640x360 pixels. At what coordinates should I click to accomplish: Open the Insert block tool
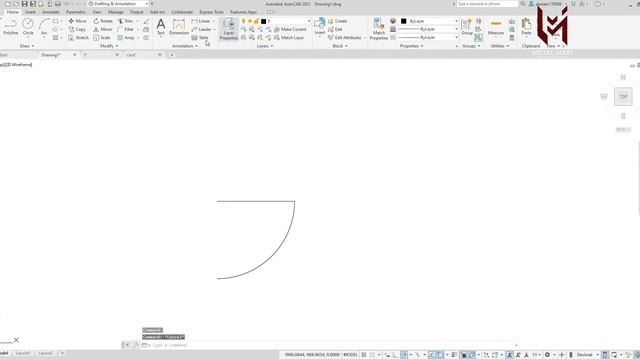click(x=320, y=27)
